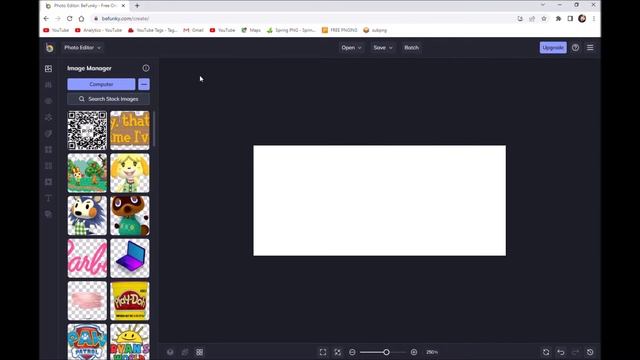The image size is (640, 360).
Task: Click the image list scrollbar
Action: (x=154, y=129)
